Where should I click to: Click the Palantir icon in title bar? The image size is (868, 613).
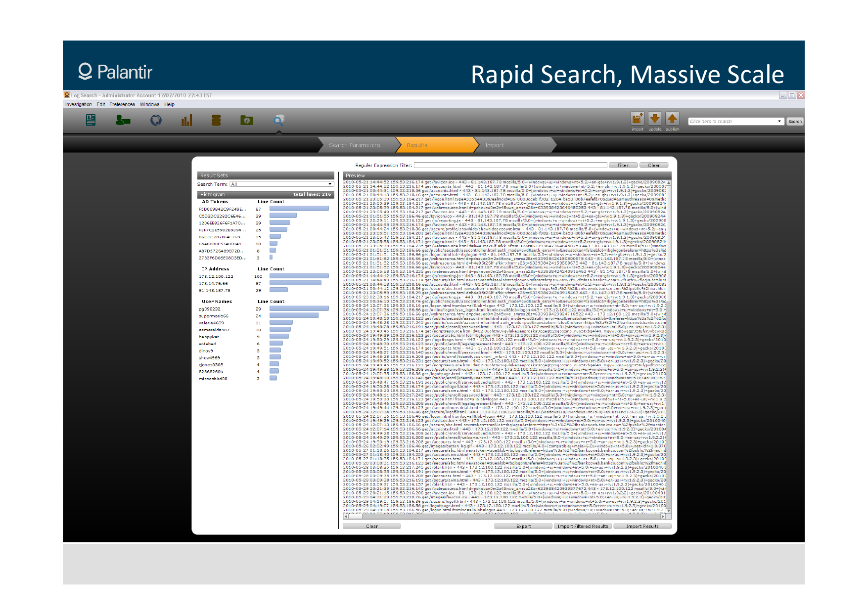[67, 95]
